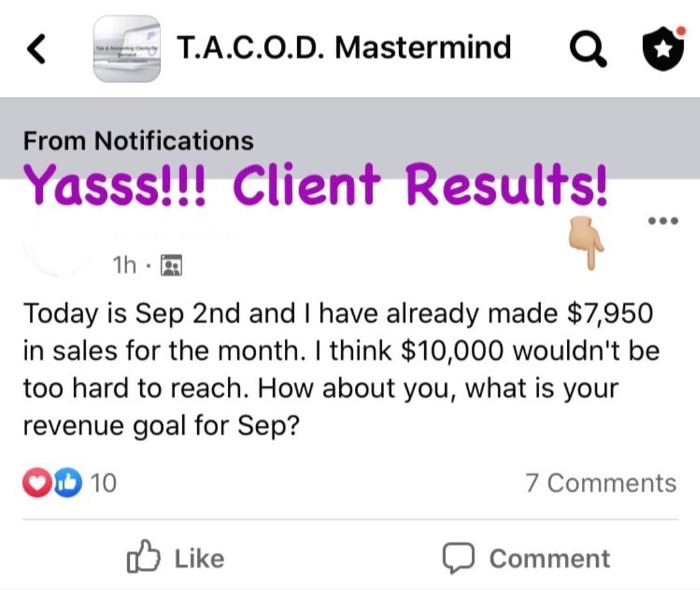The height and width of the screenshot is (590, 700).
Task: Open the admin shield star badge
Action: tap(663, 48)
